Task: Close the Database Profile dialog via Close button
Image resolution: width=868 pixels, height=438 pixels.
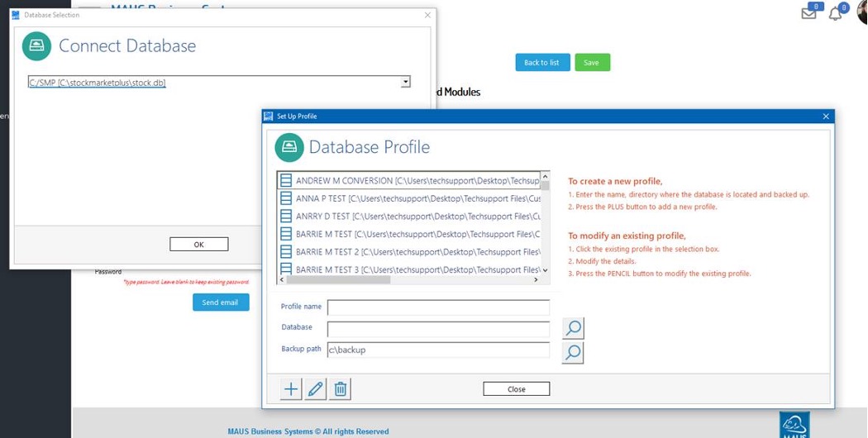Action: click(517, 388)
